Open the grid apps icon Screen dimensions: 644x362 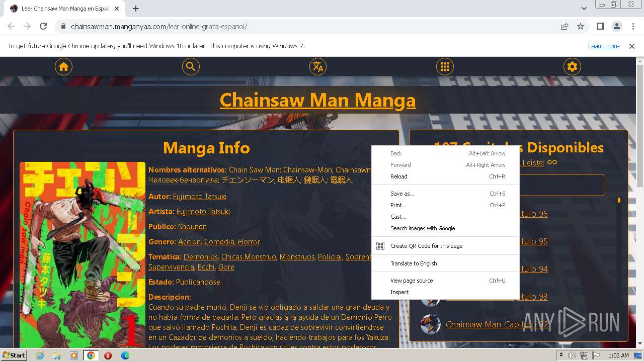click(x=445, y=66)
